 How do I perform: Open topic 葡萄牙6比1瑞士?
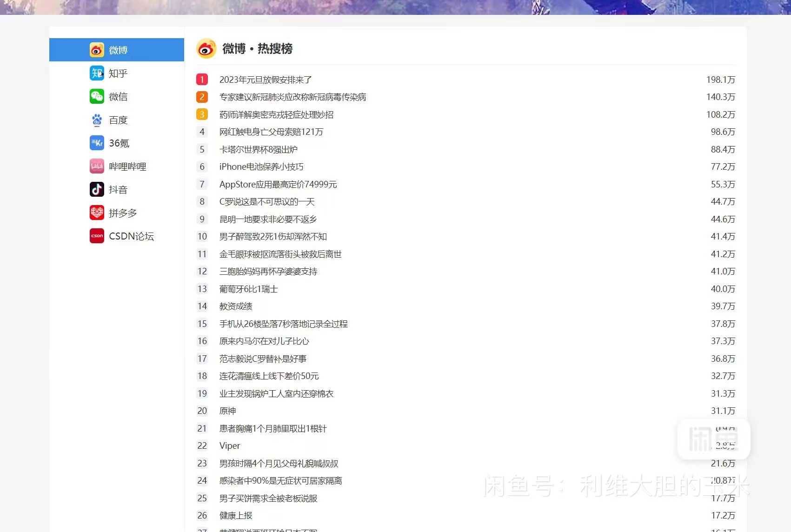tap(248, 289)
